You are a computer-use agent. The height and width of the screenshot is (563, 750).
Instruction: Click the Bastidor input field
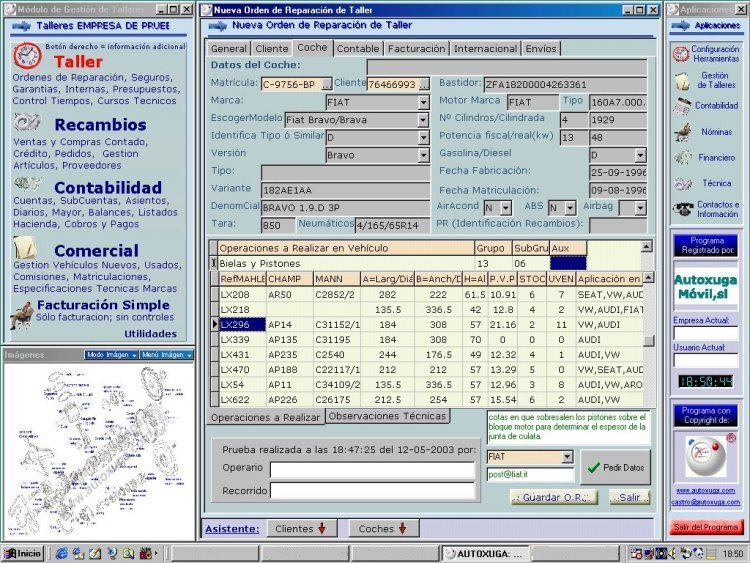pyautogui.click(x=565, y=85)
